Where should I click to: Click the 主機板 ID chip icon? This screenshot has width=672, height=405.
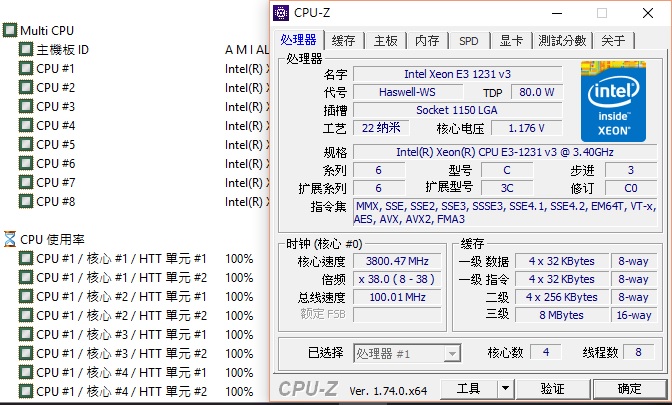pyautogui.click(x=26, y=49)
